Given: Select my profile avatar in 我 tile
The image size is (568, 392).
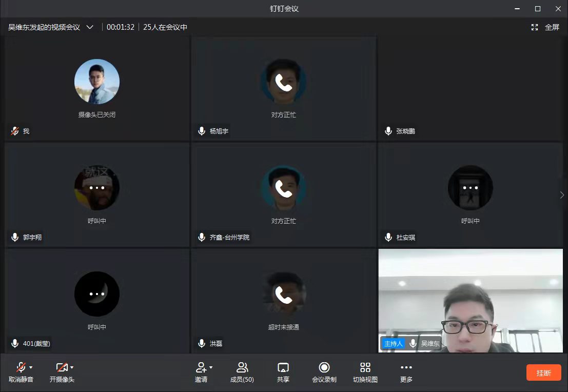Looking at the screenshot, I should pos(97,82).
